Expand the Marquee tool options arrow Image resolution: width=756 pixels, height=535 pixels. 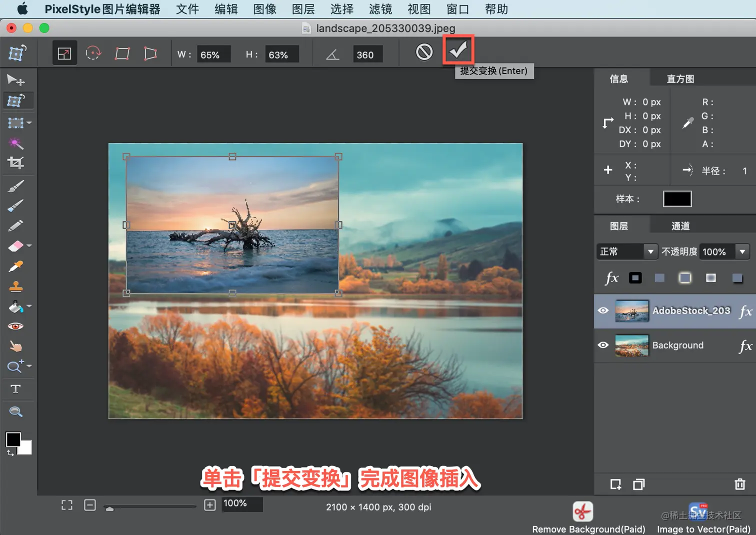(29, 122)
